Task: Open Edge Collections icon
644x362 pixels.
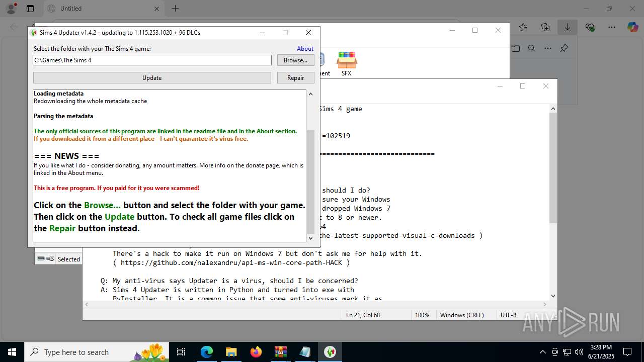Action: (x=545, y=27)
